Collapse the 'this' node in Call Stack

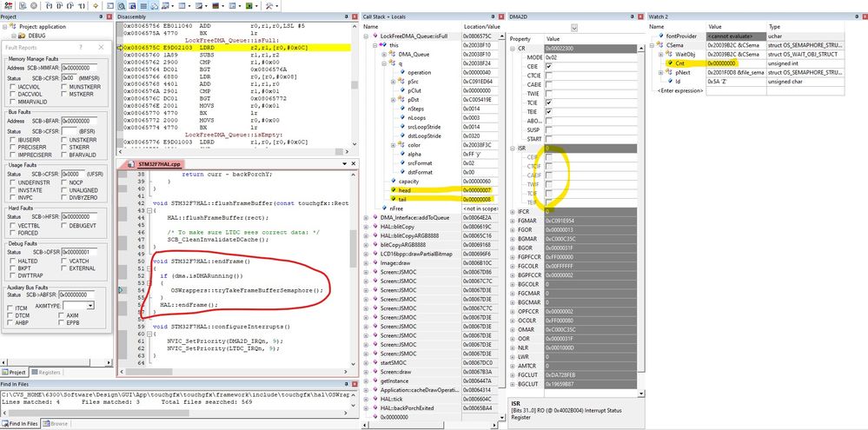click(374, 45)
